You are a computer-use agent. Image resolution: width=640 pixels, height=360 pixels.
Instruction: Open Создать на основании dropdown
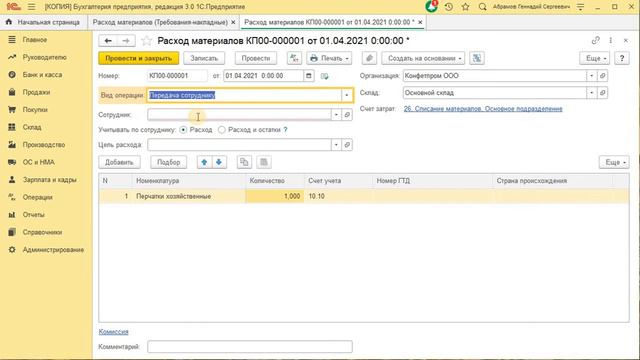click(423, 58)
